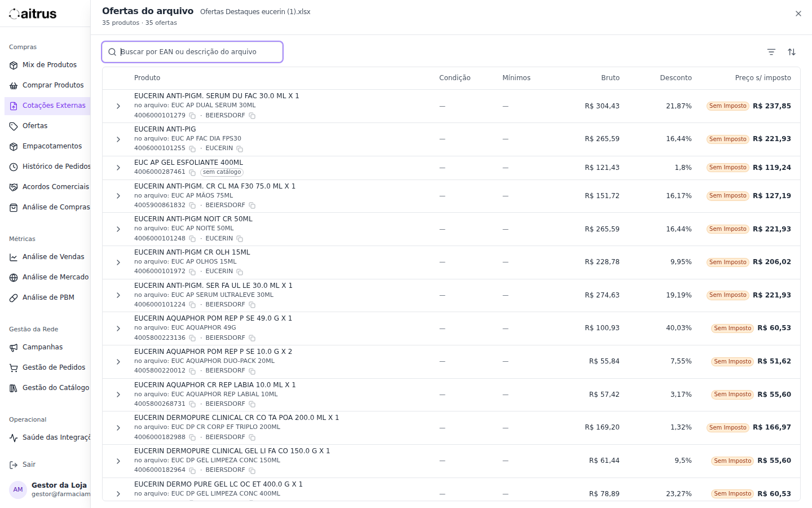Copy EAN 4006000182964
812x508 pixels.
192,470
